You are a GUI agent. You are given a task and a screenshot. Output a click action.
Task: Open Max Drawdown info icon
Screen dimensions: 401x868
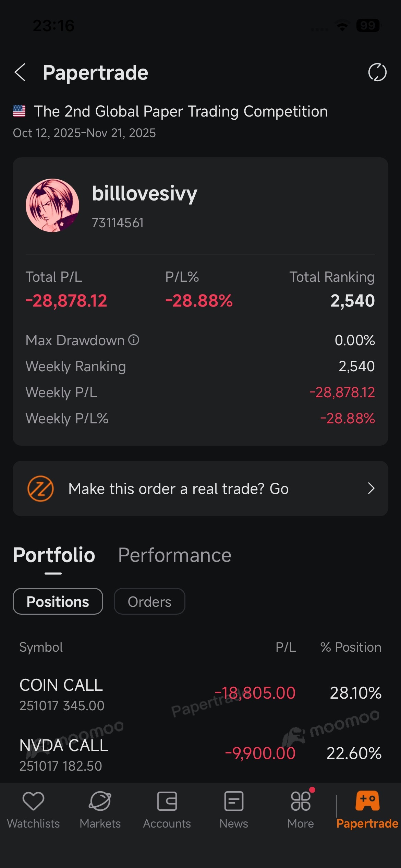point(133,340)
